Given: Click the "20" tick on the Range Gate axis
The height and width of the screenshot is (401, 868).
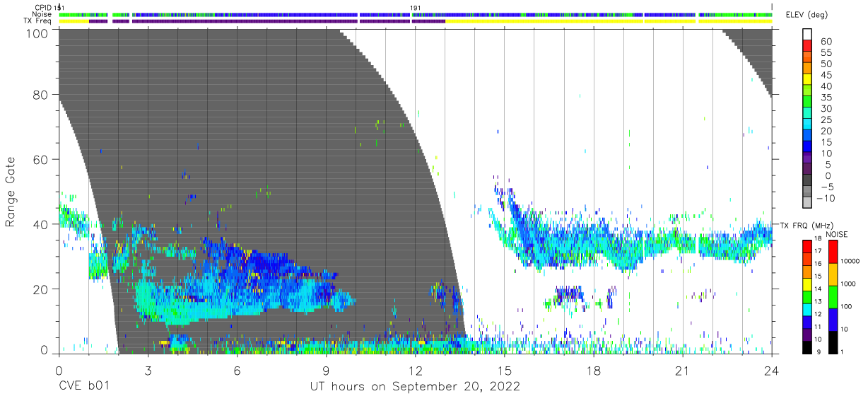Looking at the screenshot, I should [40, 289].
